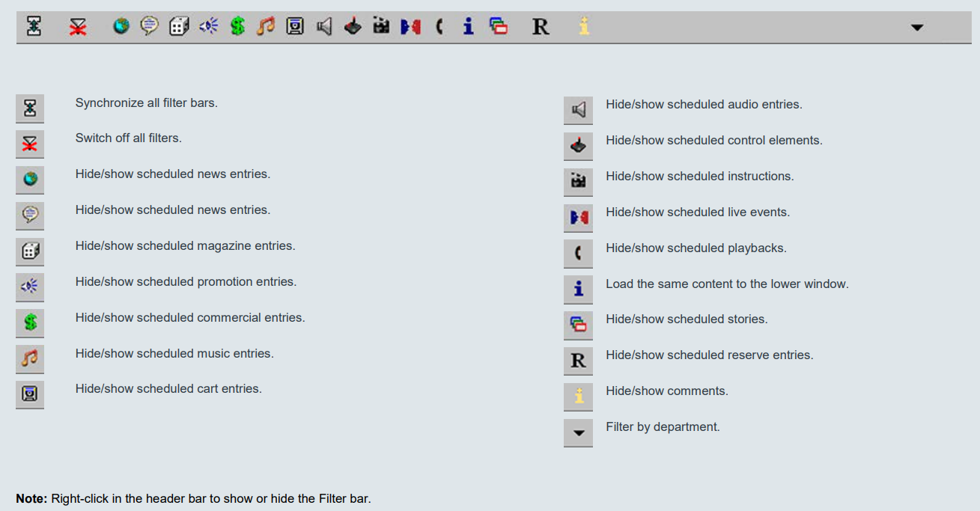Toggle the green dollar commercial filter in top toolbar

[x=237, y=27]
